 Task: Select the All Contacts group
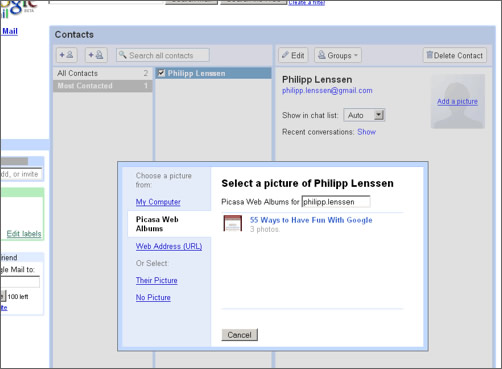[103, 73]
